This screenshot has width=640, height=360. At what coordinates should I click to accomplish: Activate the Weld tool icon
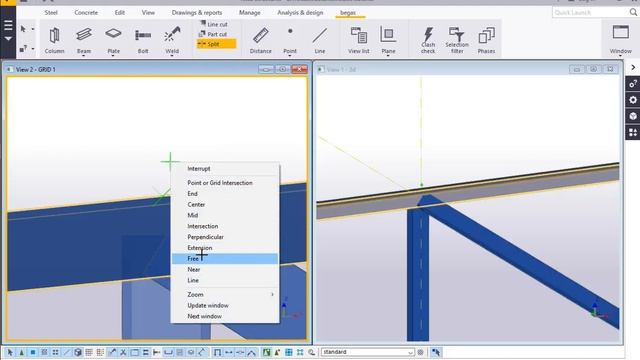172,34
